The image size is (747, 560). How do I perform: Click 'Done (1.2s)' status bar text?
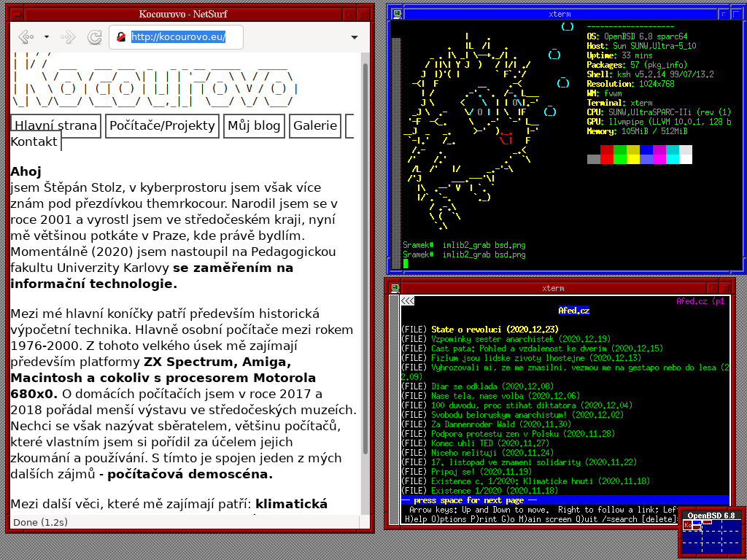pyautogui.click(x=41, y=522)
